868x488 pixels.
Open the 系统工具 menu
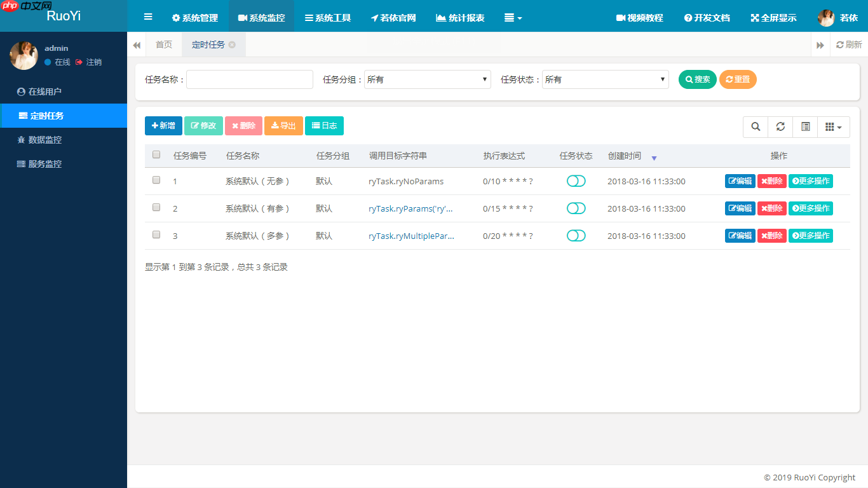[328, 18]
